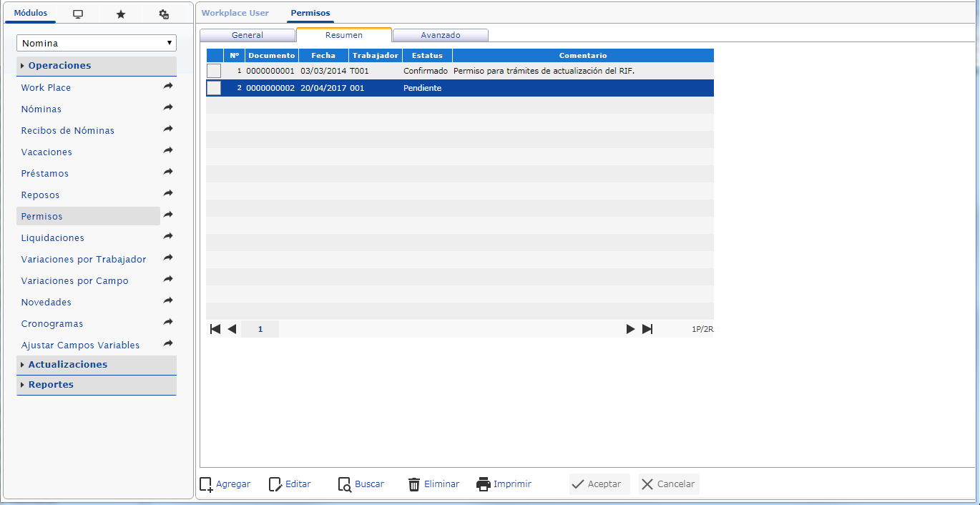Image resolution: width=980 pixels, height=505 pixels.
Task: Open Reposos in the sidebar
Action: tap(40, 195)
